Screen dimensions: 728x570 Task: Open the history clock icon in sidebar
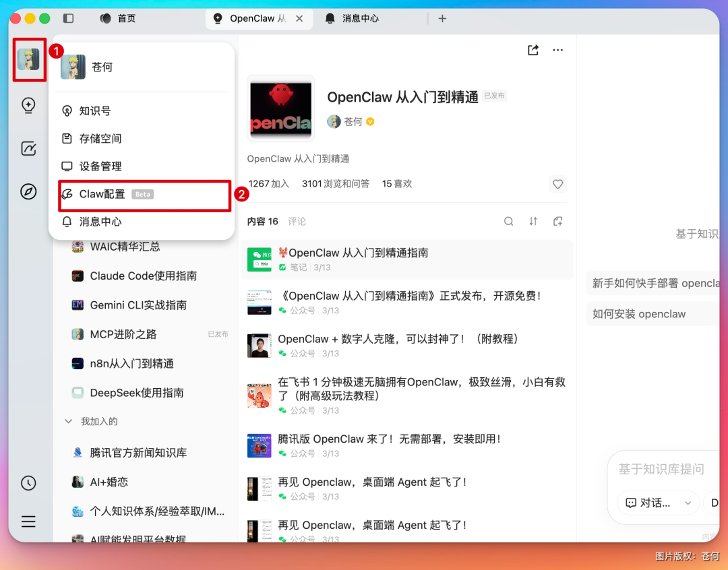(x=28, y=482)
